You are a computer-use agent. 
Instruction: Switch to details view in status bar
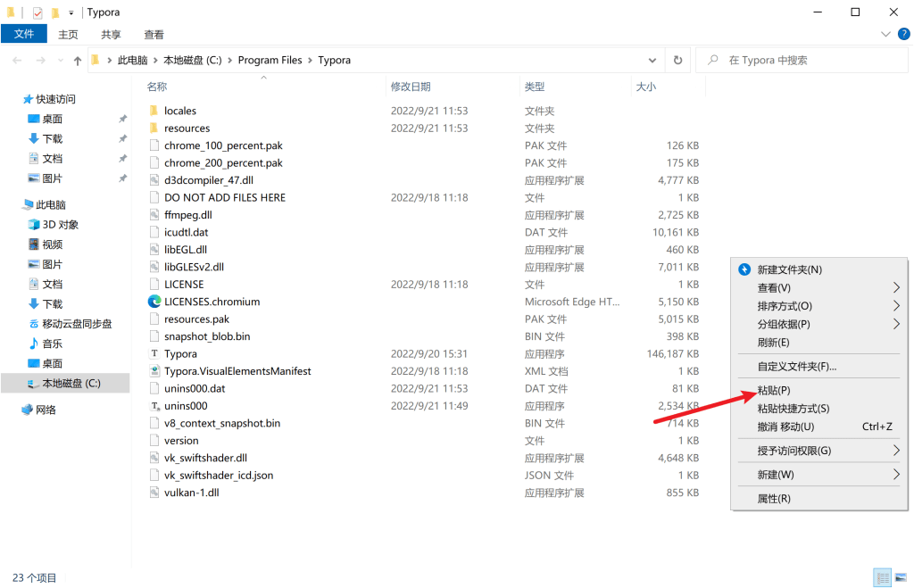882,578
